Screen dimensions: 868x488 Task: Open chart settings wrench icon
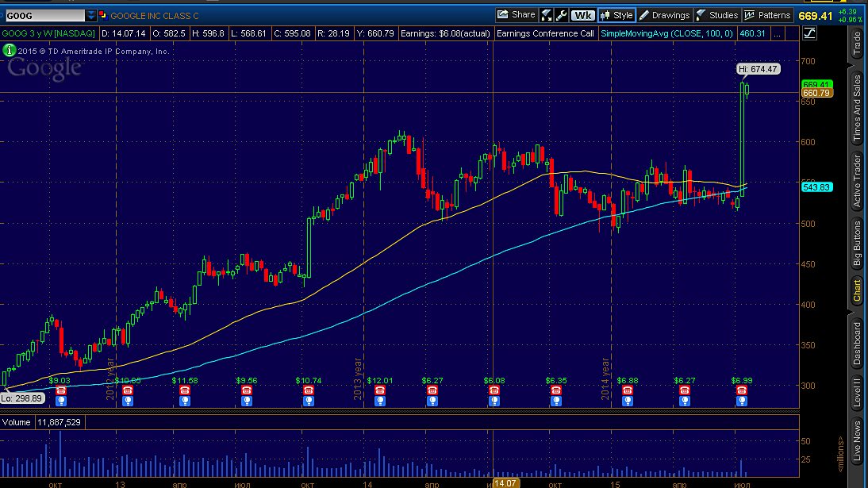(x=561, y=16)
